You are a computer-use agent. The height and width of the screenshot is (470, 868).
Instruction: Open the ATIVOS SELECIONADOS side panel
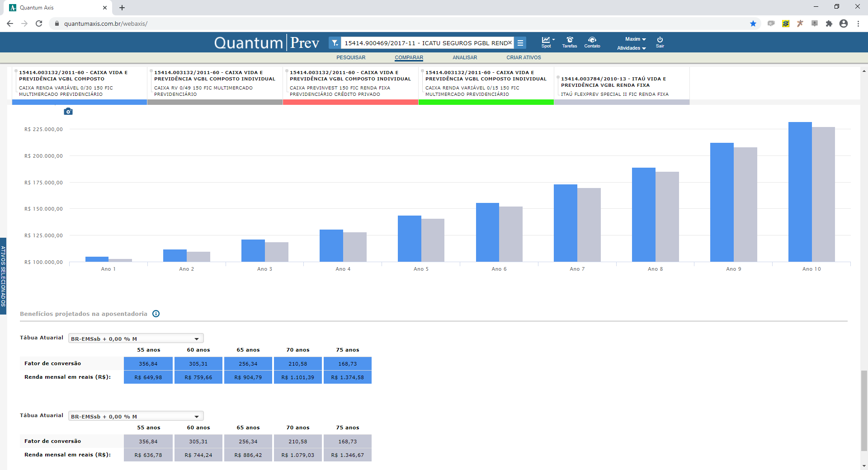point(3,276)
